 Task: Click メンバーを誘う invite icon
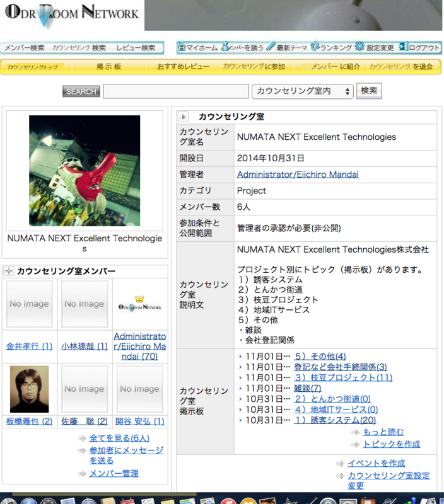pyautogui.click(x=225, y=47)
